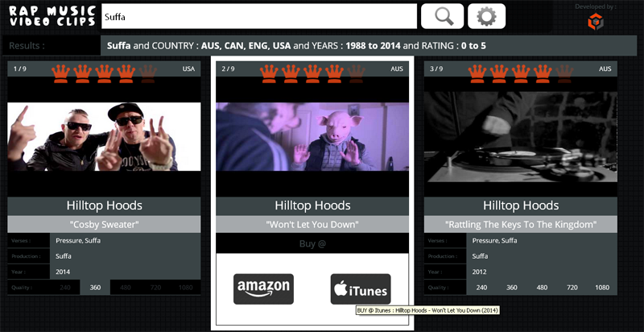Click second crown on Cosby Sweater card

83,73
